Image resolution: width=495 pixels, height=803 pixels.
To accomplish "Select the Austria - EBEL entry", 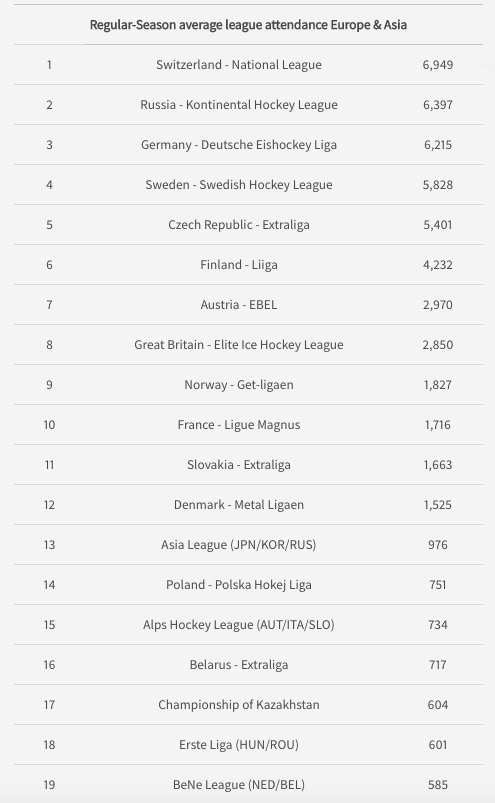I will (239, 305).
